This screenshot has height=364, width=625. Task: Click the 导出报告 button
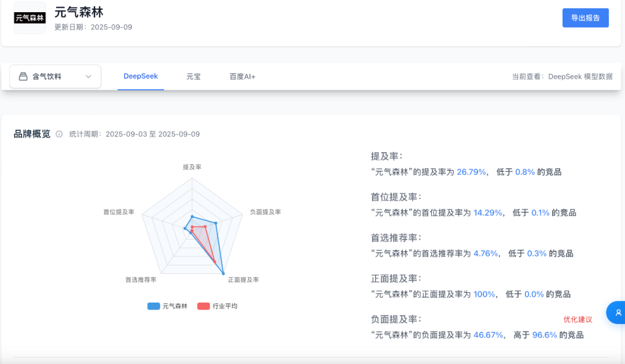coord(585,18)
